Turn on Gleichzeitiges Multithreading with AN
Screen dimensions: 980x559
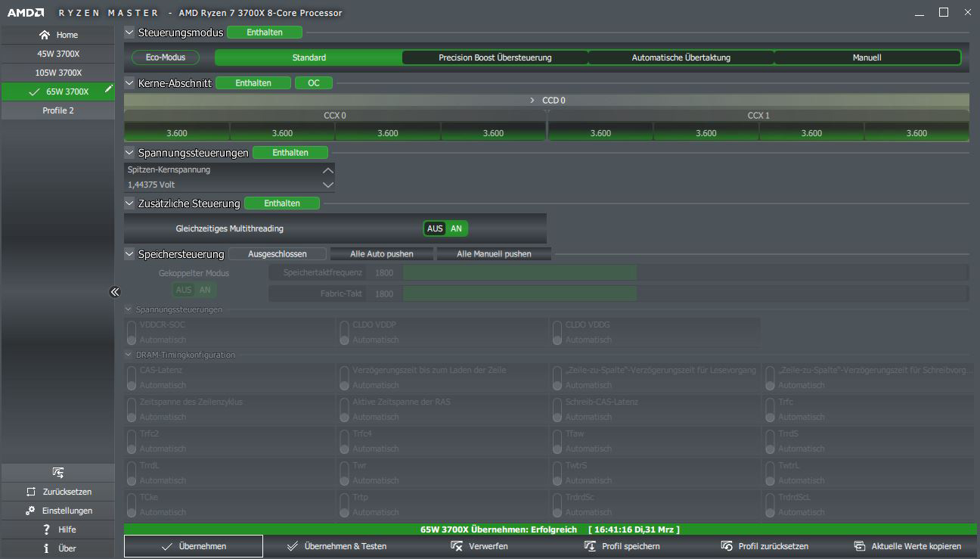(x=457, y=228)
